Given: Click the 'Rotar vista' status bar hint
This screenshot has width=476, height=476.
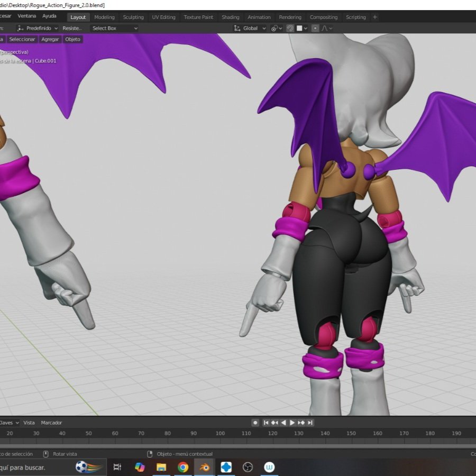Looking at the screenshot, I should [65, 454].
